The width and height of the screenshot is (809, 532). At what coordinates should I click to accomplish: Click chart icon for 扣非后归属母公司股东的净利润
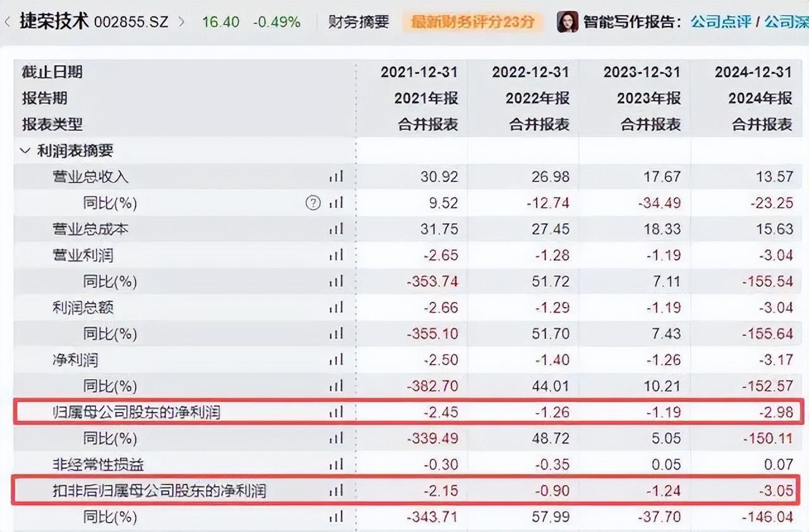(x=336, y=491)
